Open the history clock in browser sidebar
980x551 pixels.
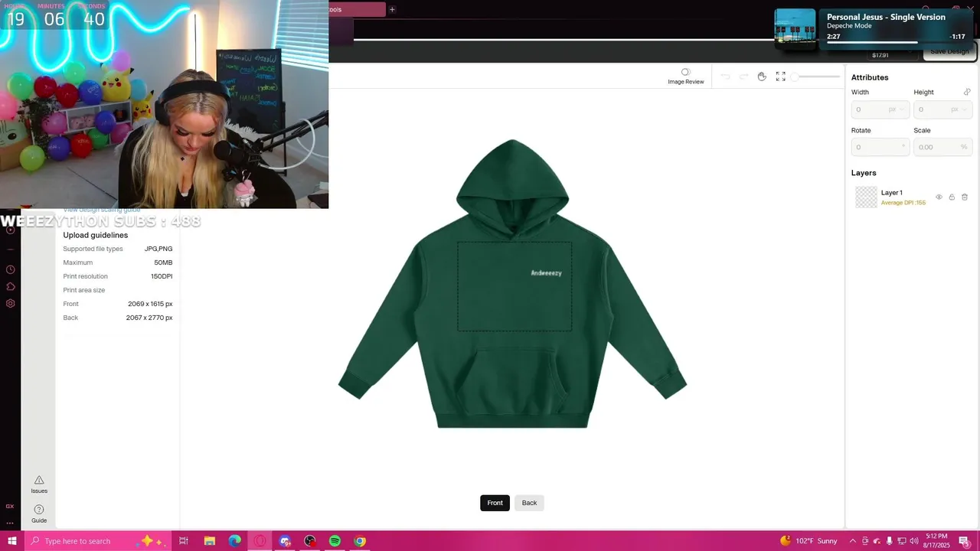pyautogui.click(x=10, y=269)
